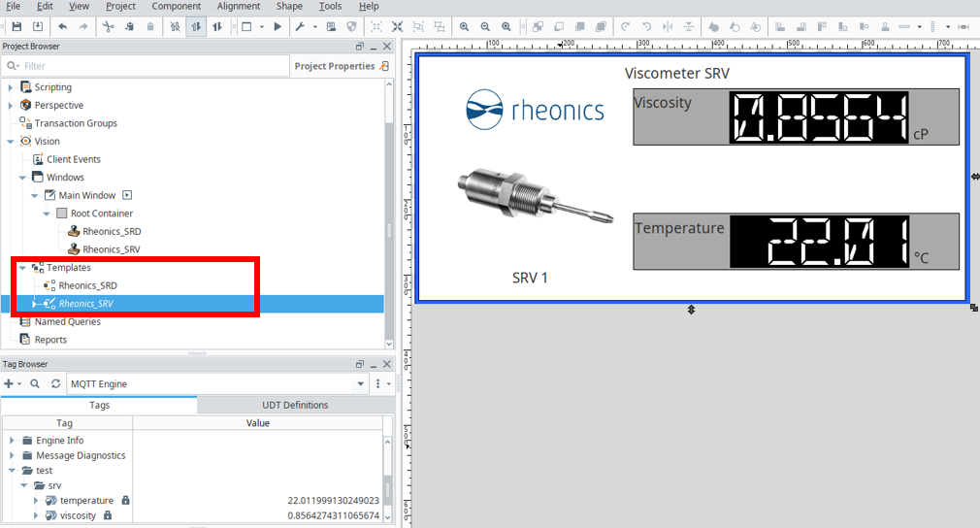Click the zoom in magnifier icon
The width and height of the screenshot is (980, 528).
click(465, 26)
